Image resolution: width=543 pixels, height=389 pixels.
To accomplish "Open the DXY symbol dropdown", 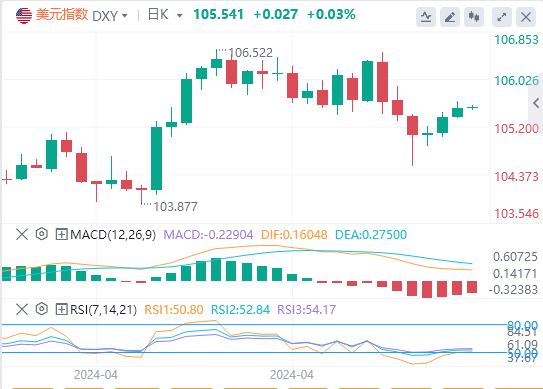I will (x=110, y=16).
